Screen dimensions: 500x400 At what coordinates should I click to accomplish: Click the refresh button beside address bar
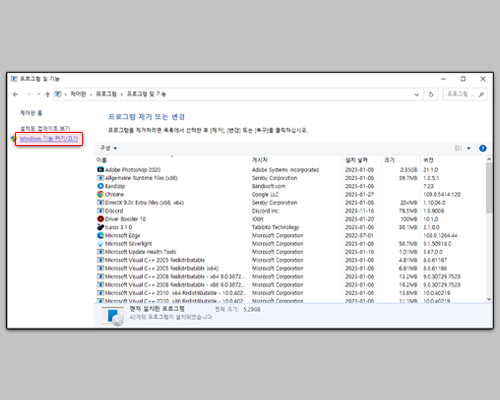tap(431, 94)
